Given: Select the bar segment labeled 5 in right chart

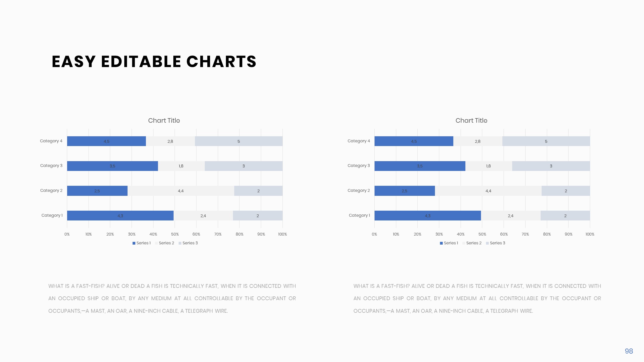Looking at the screenshot, I should click(546, 141).
